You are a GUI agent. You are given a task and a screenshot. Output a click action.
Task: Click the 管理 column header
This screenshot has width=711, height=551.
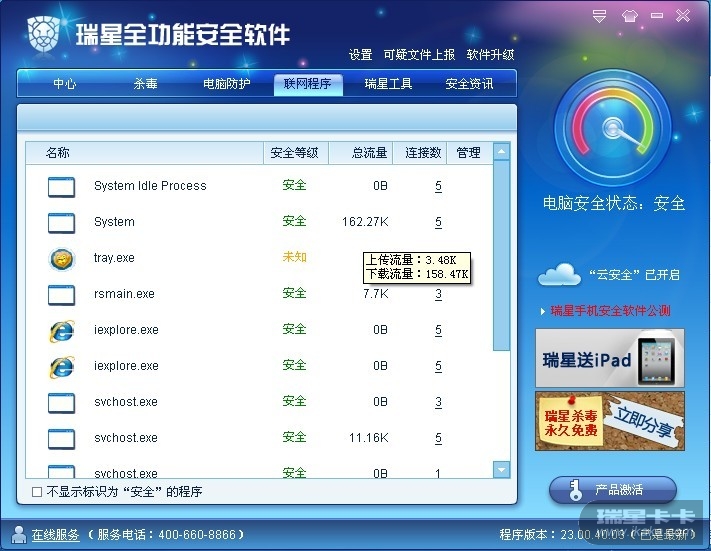coord(469,152)
